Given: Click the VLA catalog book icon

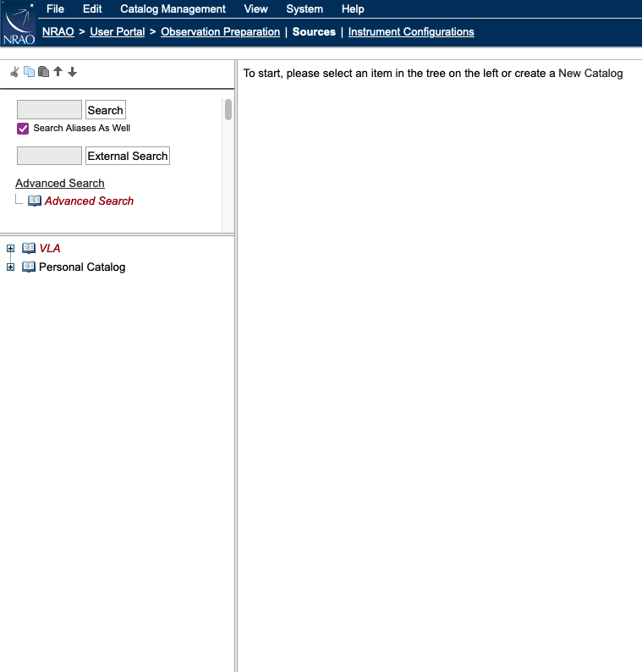Looking at the screenshot, I should [29, 248].
